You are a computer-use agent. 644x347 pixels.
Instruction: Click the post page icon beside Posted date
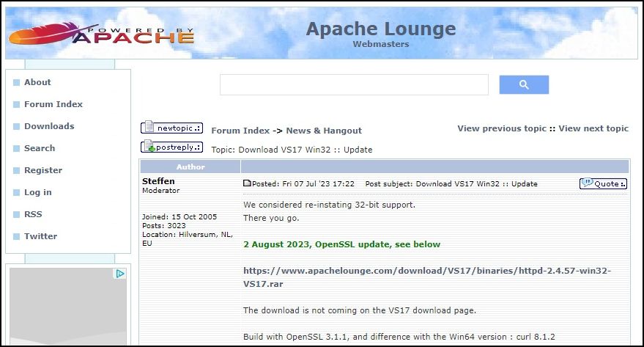coord(247,183)
